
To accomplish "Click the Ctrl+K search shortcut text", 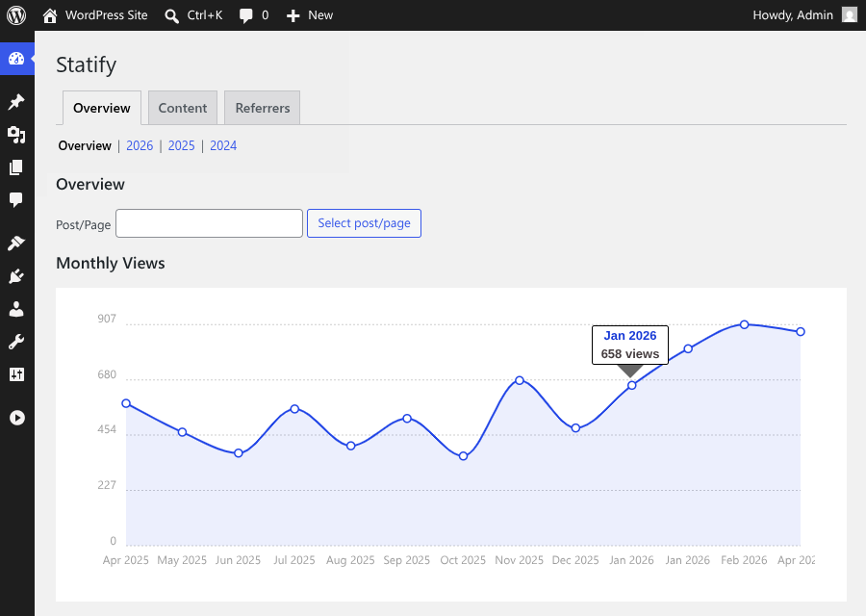I will tap(205, 15).
